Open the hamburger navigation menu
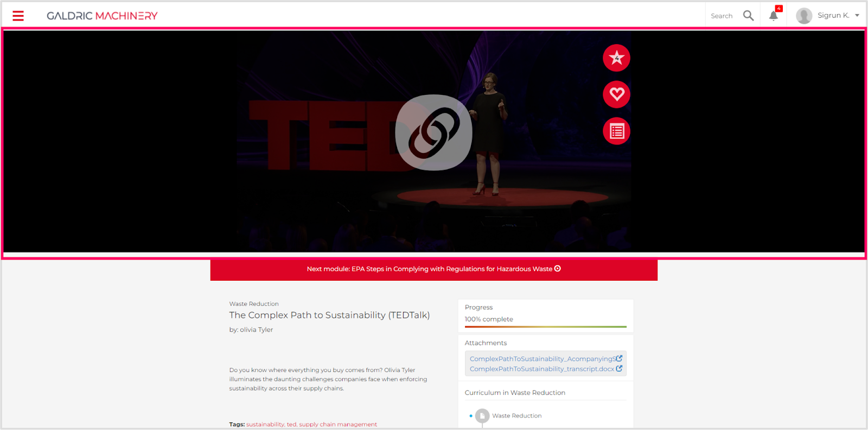868x430 pixels. [18, 16]
